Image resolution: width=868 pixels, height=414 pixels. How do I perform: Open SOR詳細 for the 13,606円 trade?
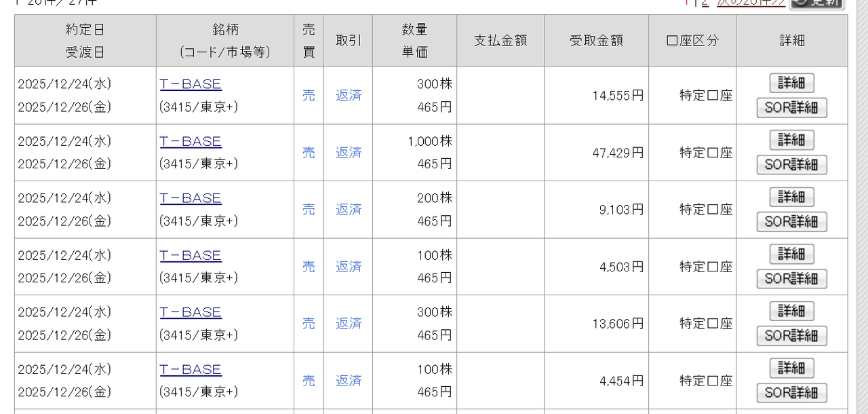tap(791, 335)
